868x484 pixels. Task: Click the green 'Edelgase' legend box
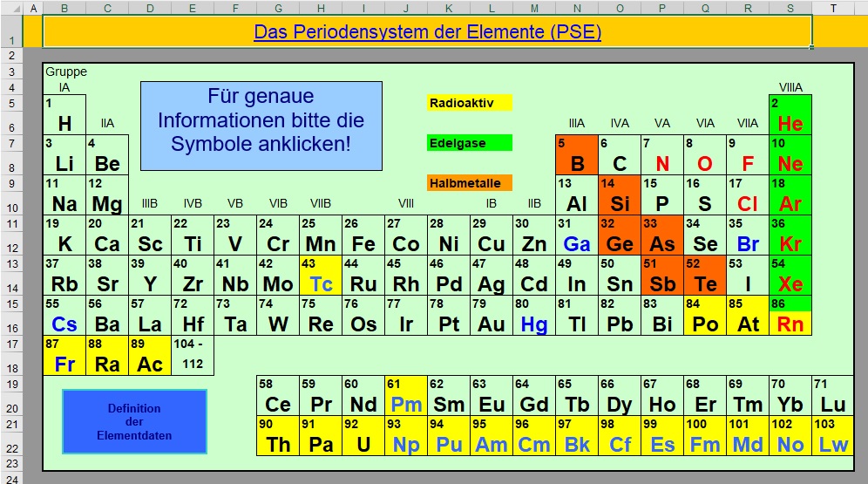tap(470, 143)
